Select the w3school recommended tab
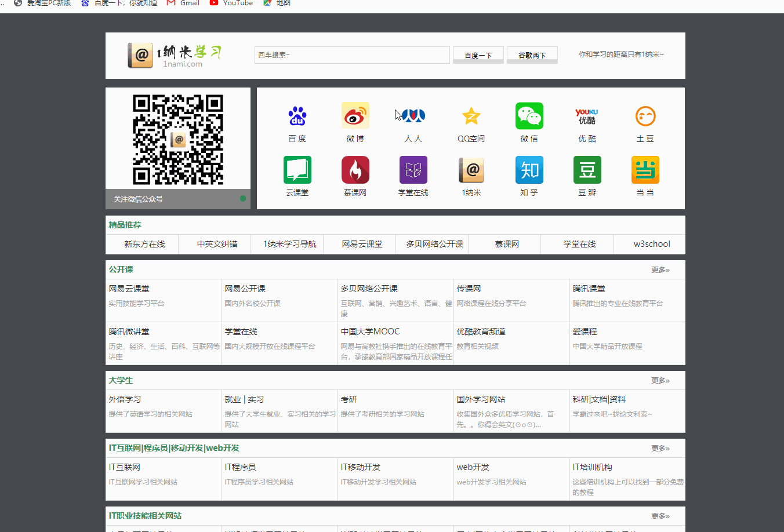 tap(651, 244)
